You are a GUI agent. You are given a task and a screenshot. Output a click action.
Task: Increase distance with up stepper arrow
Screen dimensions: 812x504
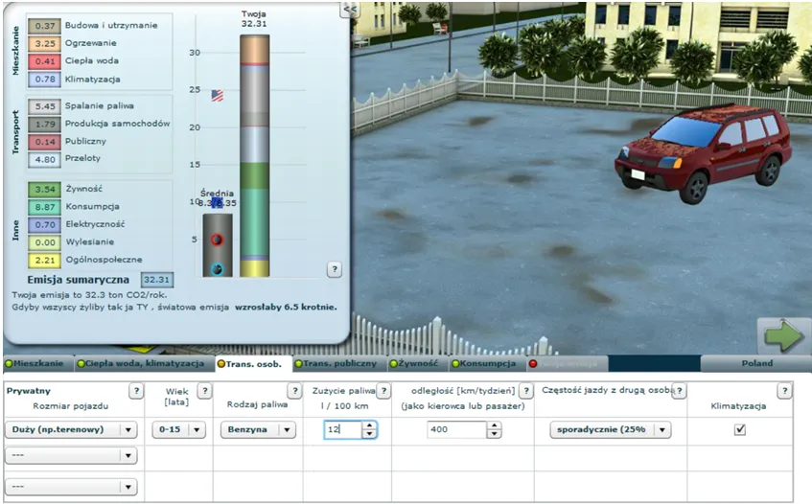coord(494,425)
